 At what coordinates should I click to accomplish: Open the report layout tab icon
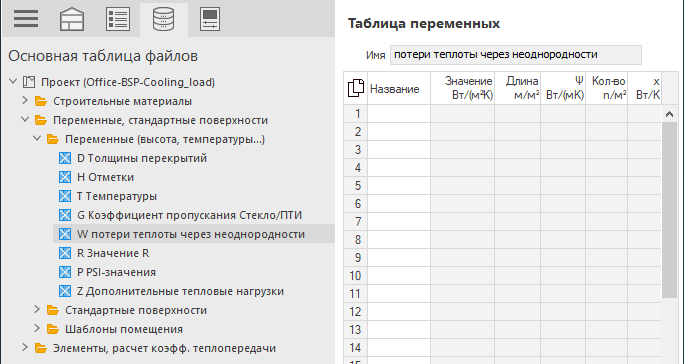tap(210, 19)
